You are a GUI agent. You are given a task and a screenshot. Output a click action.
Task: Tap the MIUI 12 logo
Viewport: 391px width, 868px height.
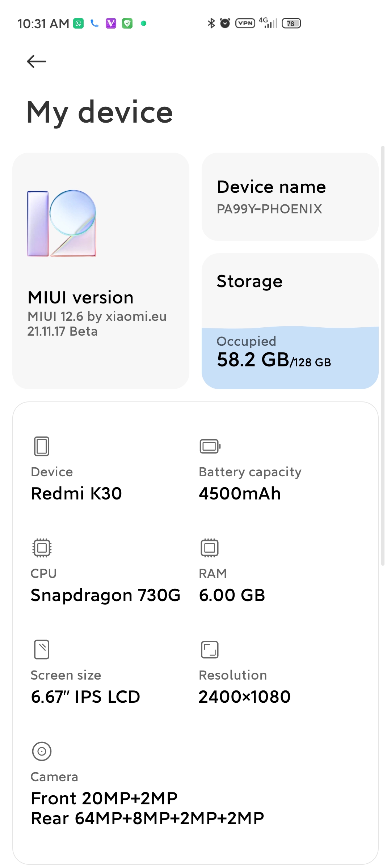[62, 224]
